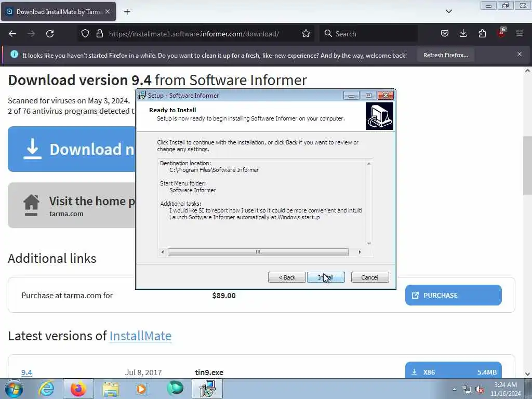Open Windows Explorer folder from taskbar
Screen dimensions: 532x399
(x=111, y=389)
